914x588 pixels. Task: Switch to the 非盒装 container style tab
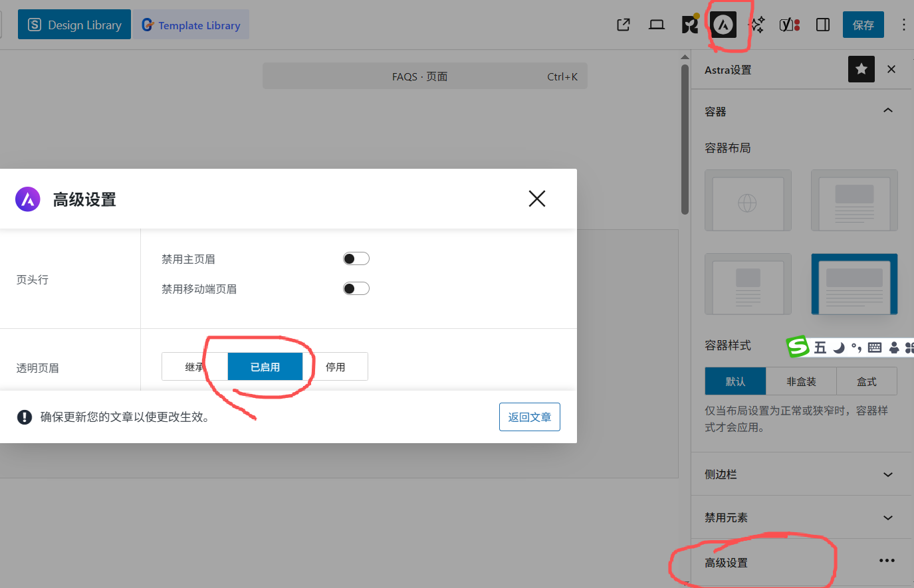coord(801,381)
